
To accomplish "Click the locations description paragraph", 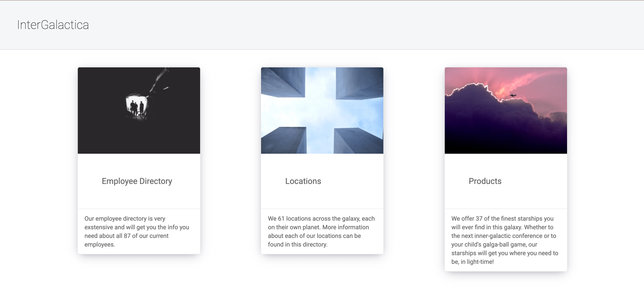I will [x=321, y=231].
